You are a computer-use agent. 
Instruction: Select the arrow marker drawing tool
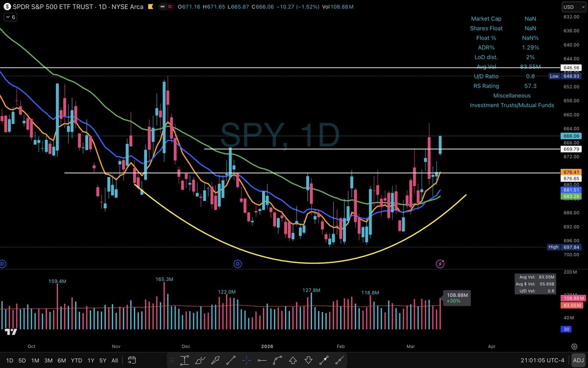click(216, 360)
